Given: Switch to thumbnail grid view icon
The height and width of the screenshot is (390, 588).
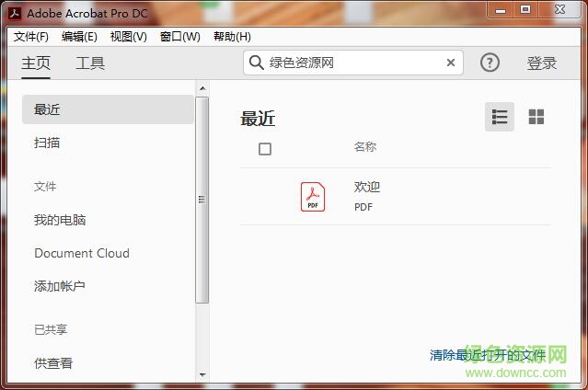Looking at the screenshot, I should [x=536, y=117].
